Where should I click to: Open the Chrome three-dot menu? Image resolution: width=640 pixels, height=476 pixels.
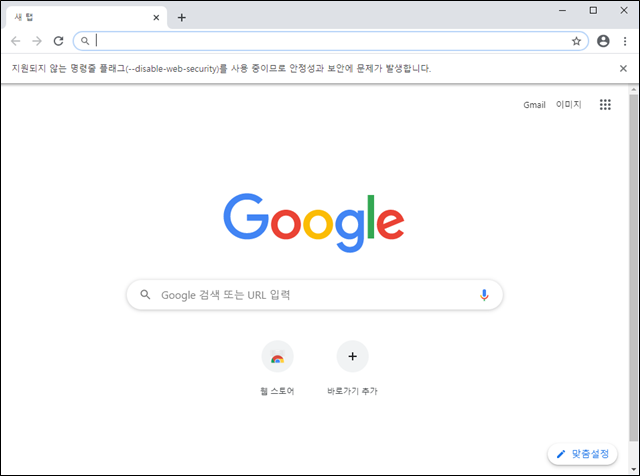click(x=625, y=41)
